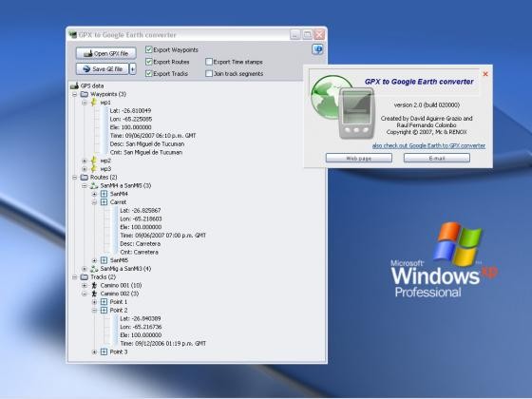Image resolution: width=532 pixels, height=399 pixels.
Task: Select the 'Lon: -65.225085' row under wp1
Action: pyautogui.click(x=131, y=119)
